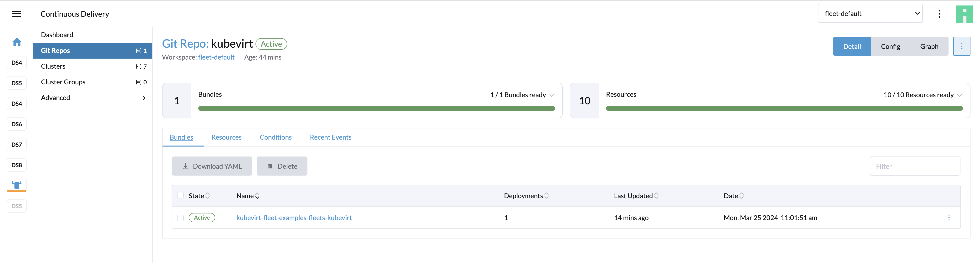The image size is (980, 263).
Task: Open Git Repo actions three-dot menu
Action: [x=961, y=46]
